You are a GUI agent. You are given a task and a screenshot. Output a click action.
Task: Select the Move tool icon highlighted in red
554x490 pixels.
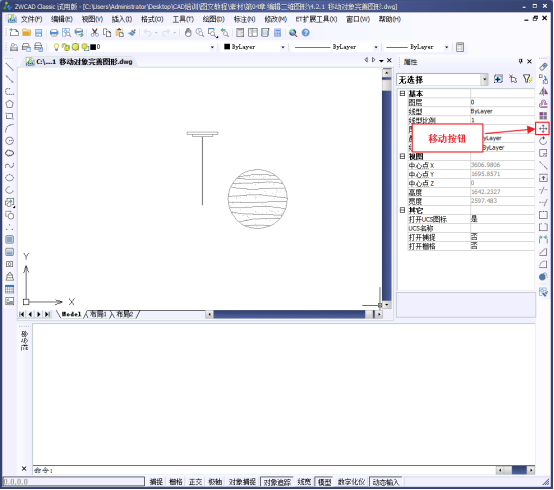(x=543, y=129)
